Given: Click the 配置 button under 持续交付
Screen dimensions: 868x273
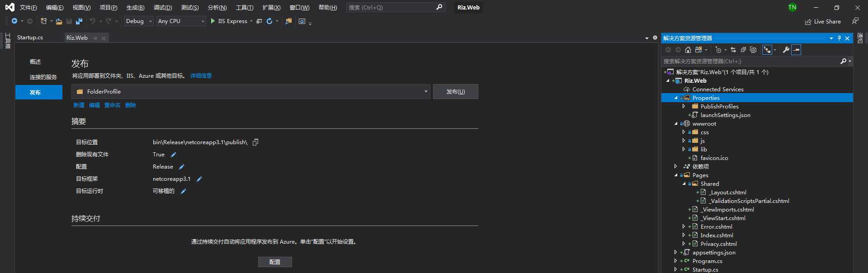Looking at the screenshot, I should pyautogui.click(x=275, y=262).
